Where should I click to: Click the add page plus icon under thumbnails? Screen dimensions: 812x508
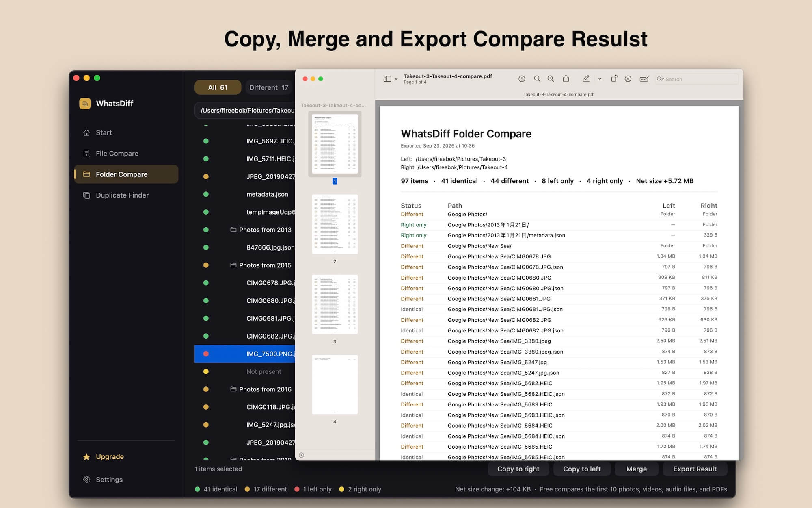tap(301, 455)
